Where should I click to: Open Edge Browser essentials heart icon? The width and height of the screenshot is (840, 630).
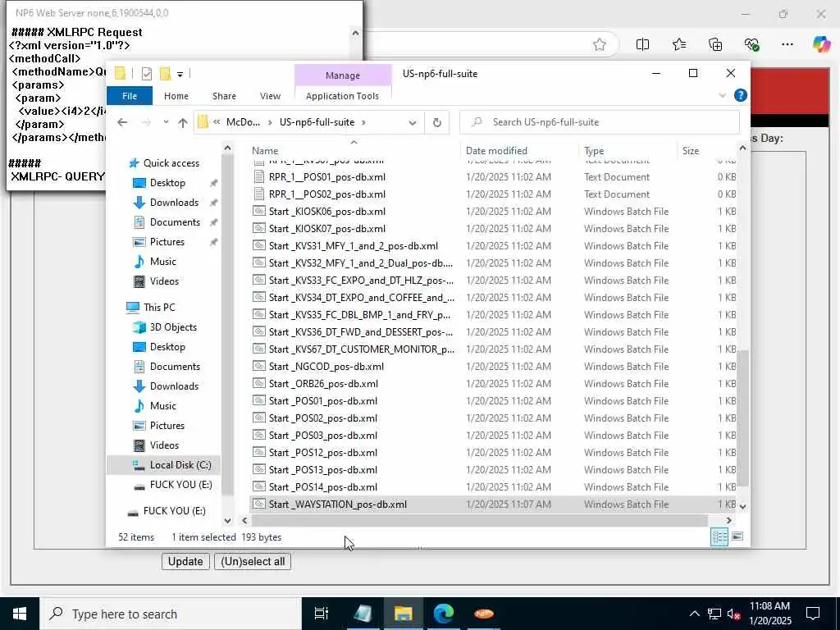[751, 44]
